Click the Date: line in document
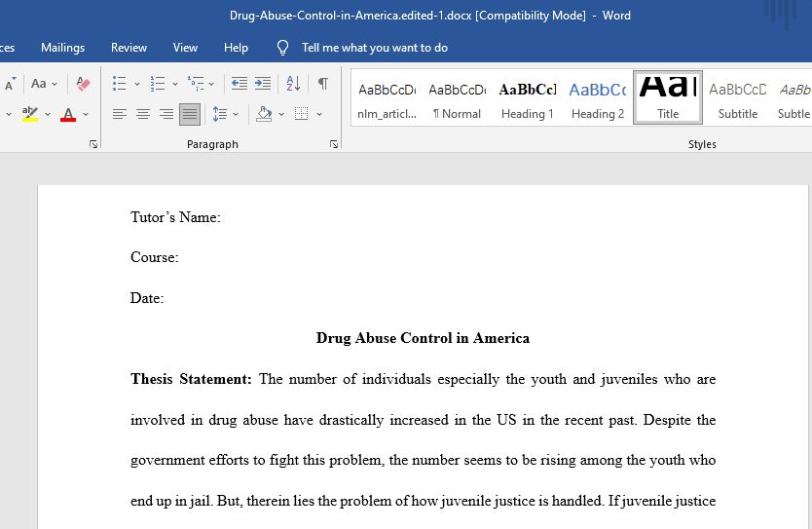 click(147, 298)
